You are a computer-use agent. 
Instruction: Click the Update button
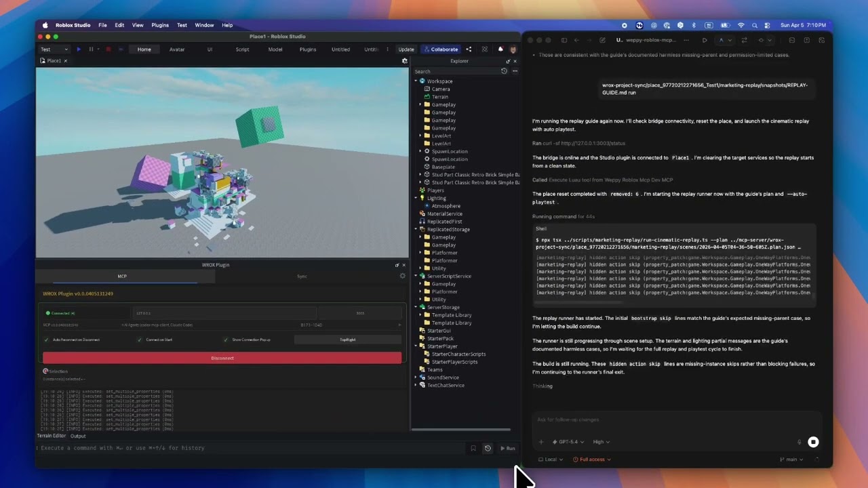(x=406, y=49)
